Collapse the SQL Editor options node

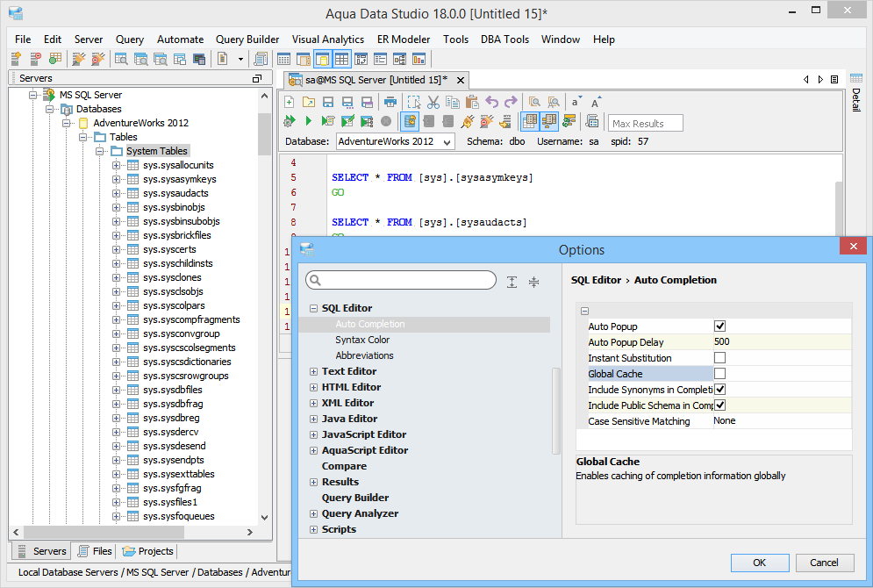(x=314, y=308)
